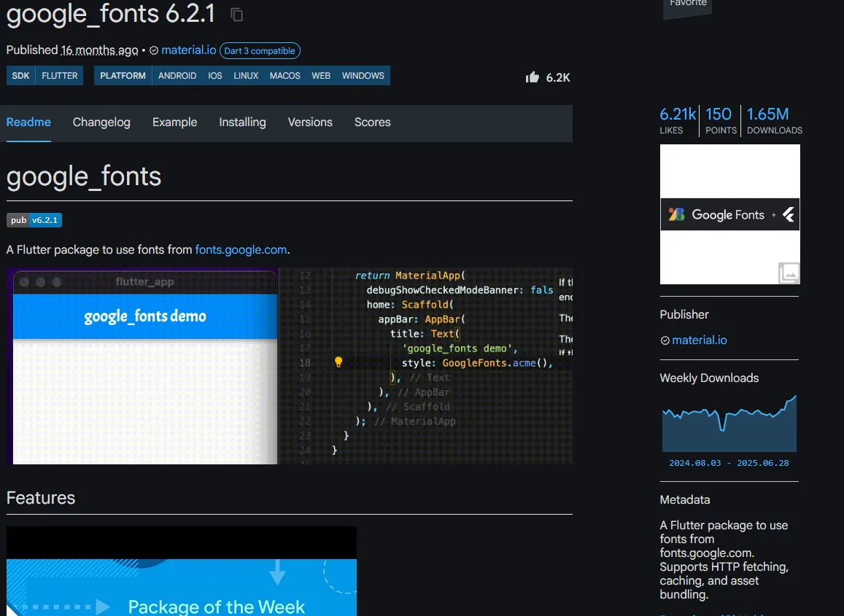Open the Changelog tab
This screenshot has height=616, width=844.
pos(101,122)
